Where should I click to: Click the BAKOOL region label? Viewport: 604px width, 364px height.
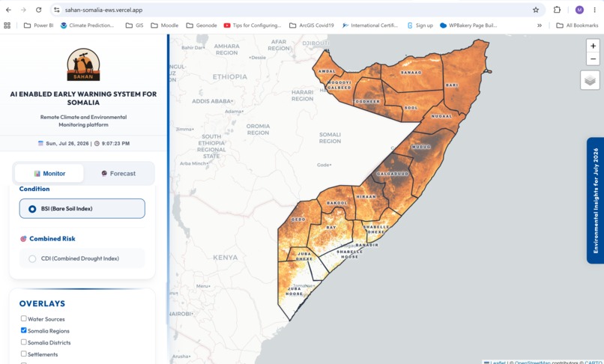pos(337,203)
